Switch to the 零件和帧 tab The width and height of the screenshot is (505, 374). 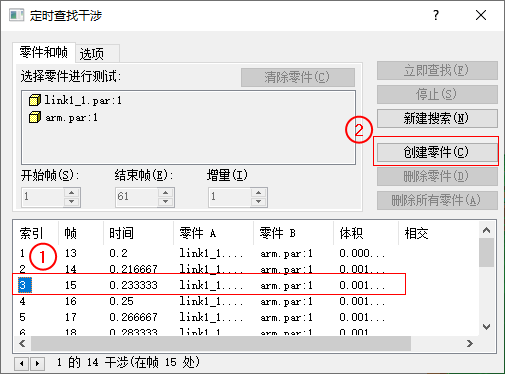click(44, 52)
